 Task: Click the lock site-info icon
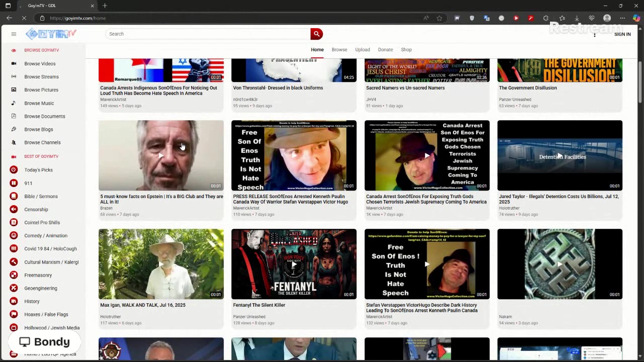tap(42, 18)
